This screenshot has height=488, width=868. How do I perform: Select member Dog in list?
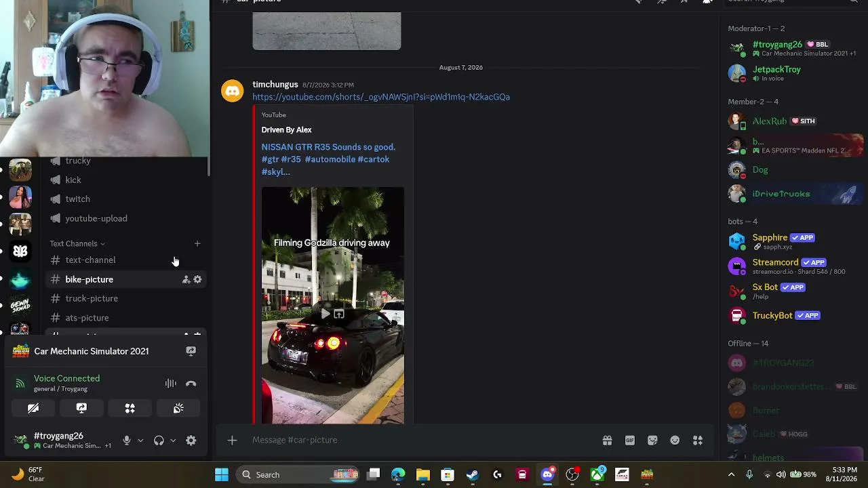[x=793, y=169]
